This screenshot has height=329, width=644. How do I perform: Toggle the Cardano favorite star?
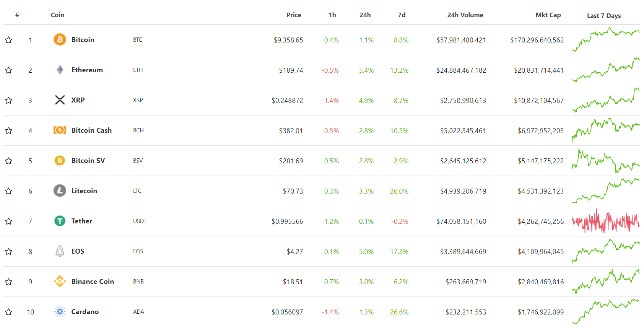tap(9, 312)
